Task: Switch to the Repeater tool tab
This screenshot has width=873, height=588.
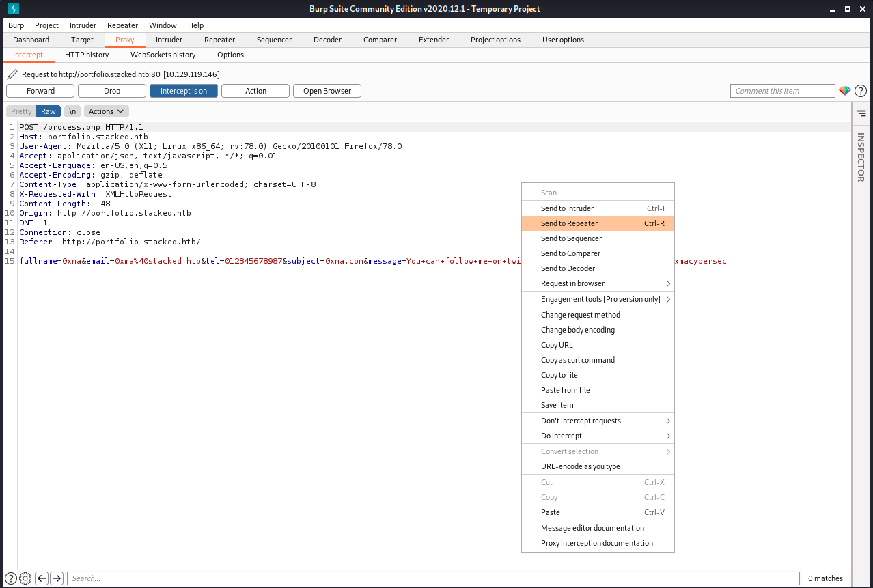Action: point(219,40)
